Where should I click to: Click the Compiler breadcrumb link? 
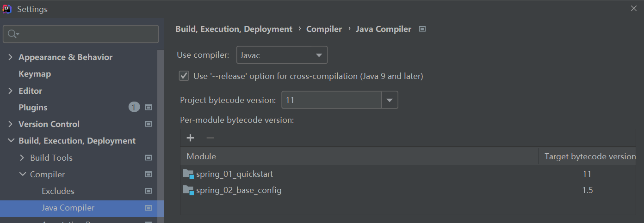click(x=324, y=29)
